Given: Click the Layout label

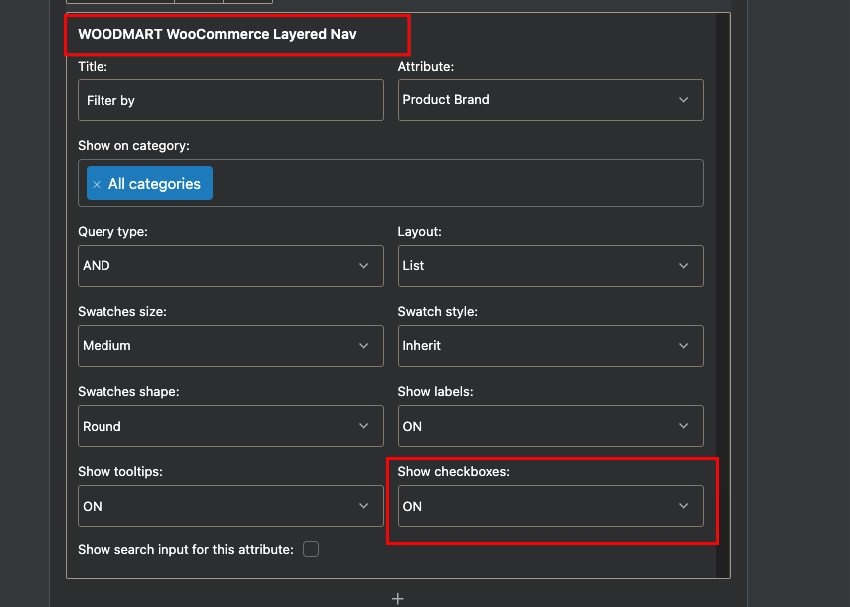Looking at the screenshot, I should point(420,232).
